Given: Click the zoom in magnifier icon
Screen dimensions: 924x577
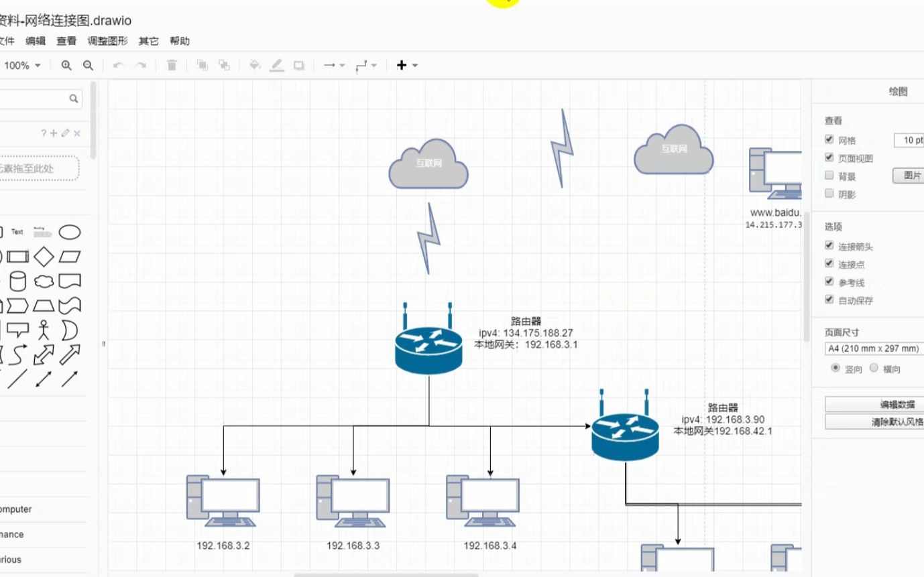Looking at the screenshot, I should coord(66,65).
